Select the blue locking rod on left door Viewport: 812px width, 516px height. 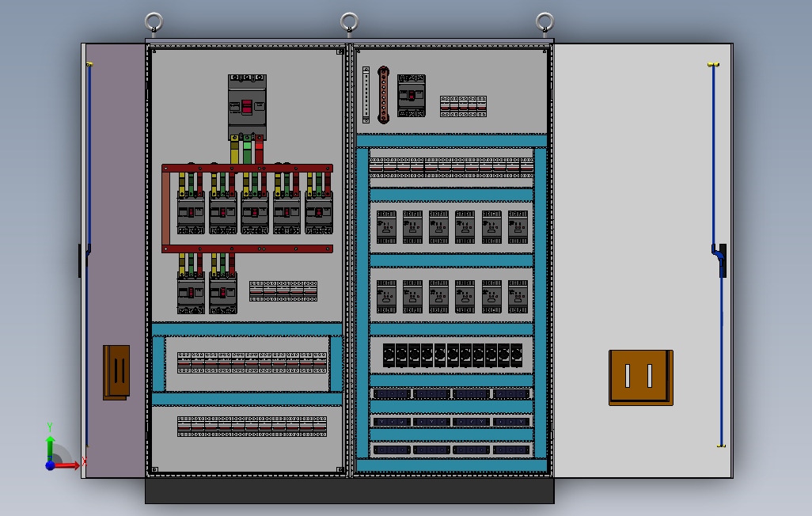point(89,155)
